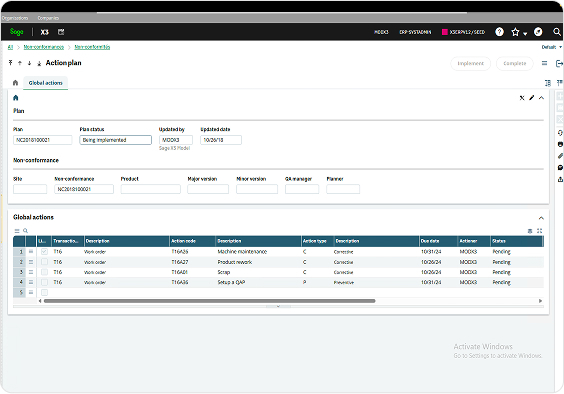Click the grid scroll-right arrow
The width and height of the screenshot is (564, 394).
point(540,301)
